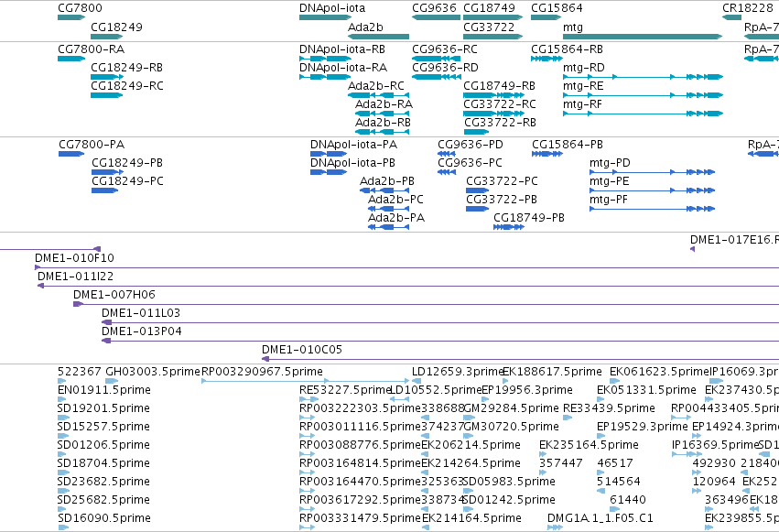
Task: Select transcript CG33722-RC
Action: click(x=500, y=104)
